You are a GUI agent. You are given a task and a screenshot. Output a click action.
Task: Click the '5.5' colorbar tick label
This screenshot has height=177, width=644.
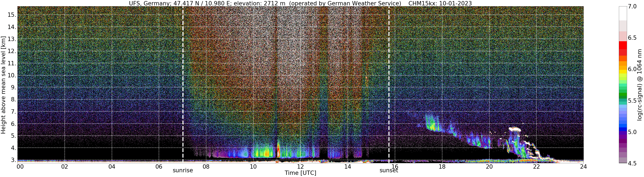(x=632, y=101)
